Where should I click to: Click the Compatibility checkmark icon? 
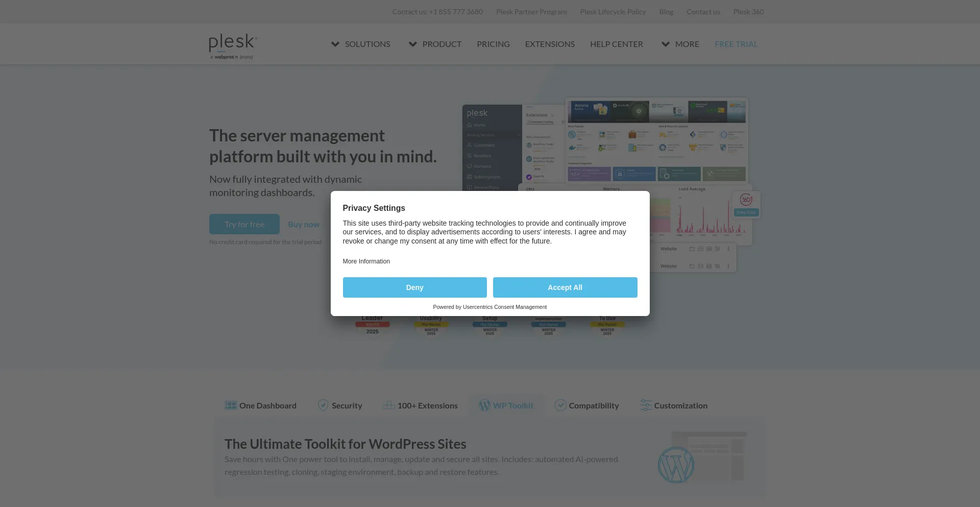tap(560, 405)
